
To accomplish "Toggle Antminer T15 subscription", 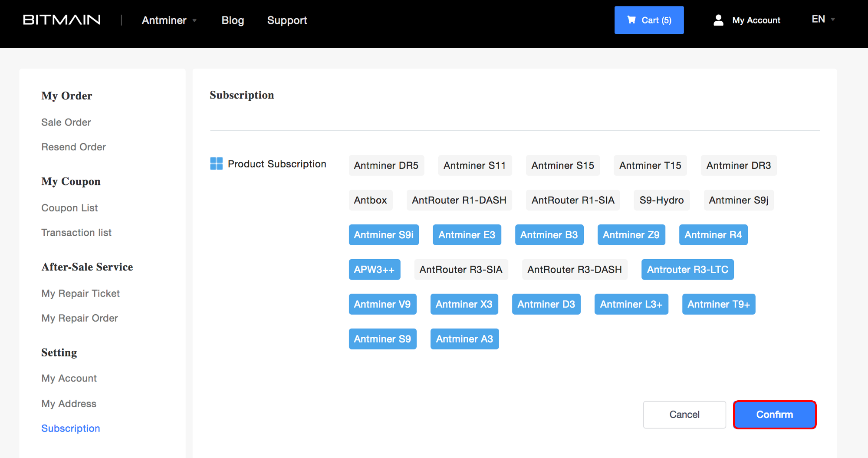I will point(650,165).
